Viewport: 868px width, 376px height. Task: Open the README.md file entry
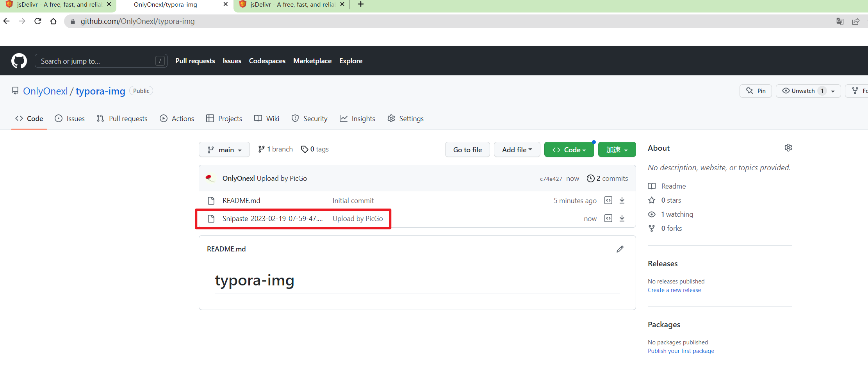[241, 200]
